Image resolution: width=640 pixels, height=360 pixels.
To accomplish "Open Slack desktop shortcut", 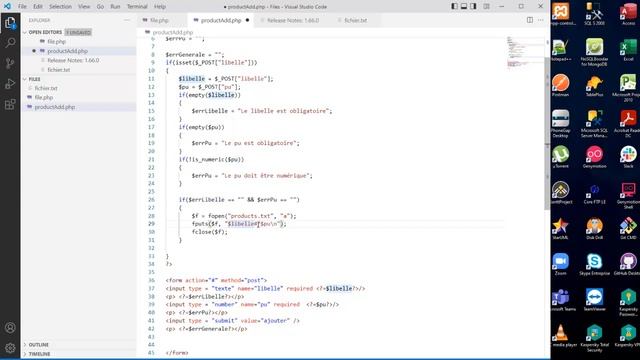I will (x=628, y=157).
